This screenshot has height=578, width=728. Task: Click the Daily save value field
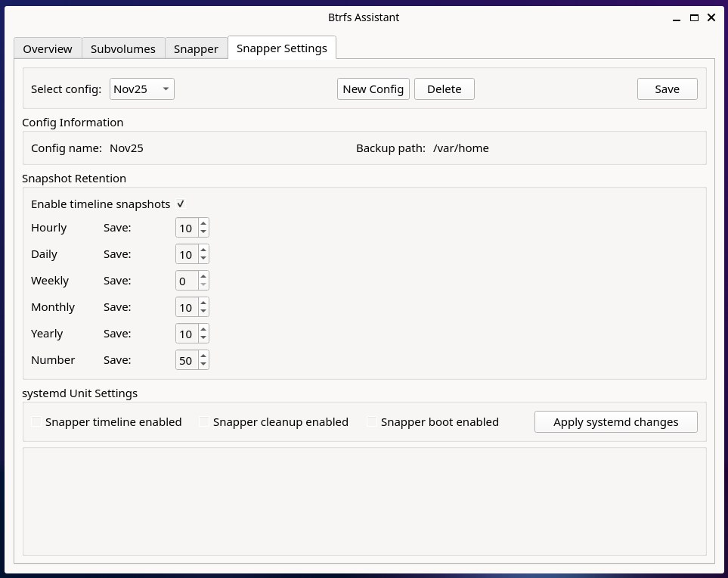pos(187,254)
